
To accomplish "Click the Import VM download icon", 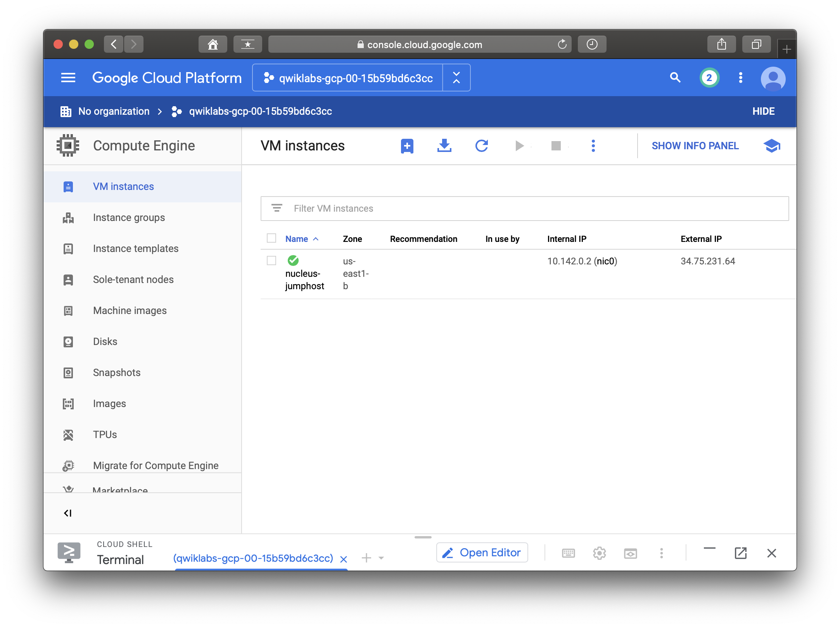I will (x=444, y=146).
